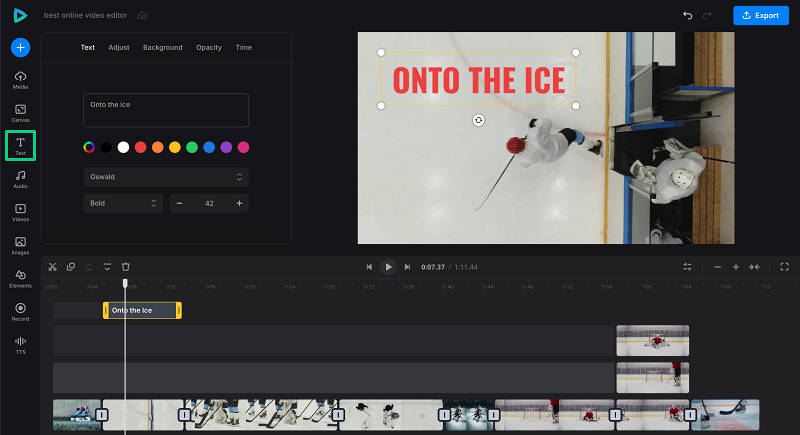Screen dimensions: 800x435
Task: Click the project title 'best online video editor'
Action: coord(85,15)
